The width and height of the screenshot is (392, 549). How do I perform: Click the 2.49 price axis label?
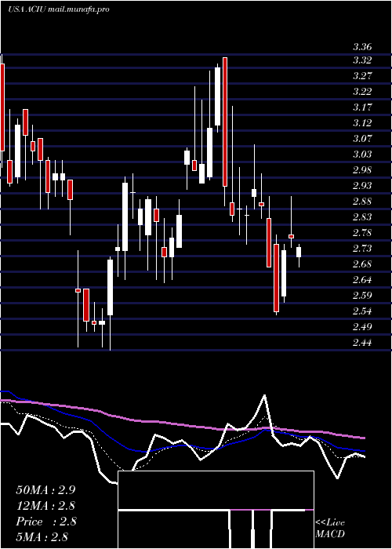(x=362, y=327)
